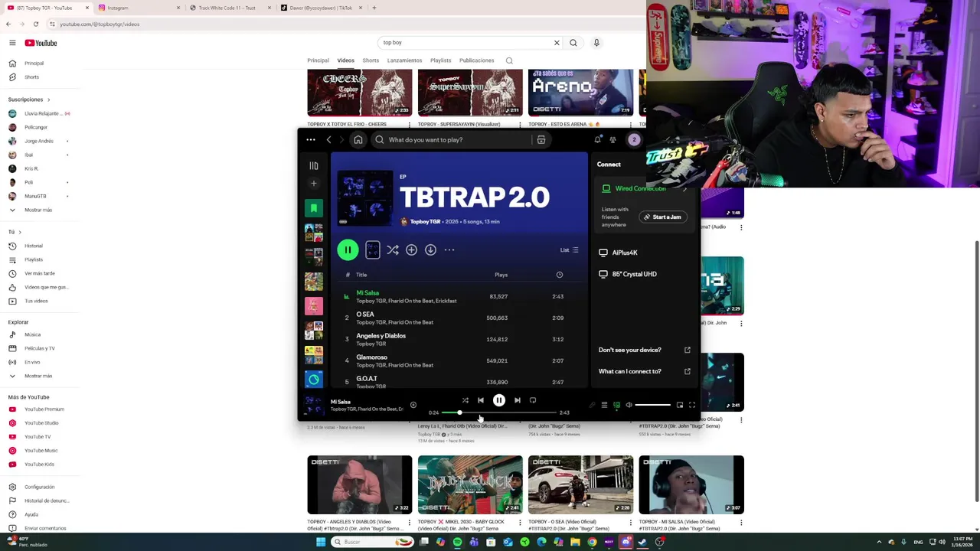The image size is (980, 551).
Task: Open YouTube hamburger guide menu
Action: [x=12, y=43]
